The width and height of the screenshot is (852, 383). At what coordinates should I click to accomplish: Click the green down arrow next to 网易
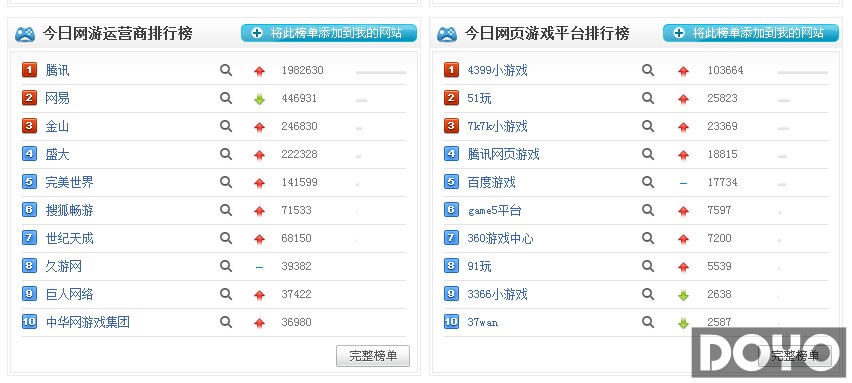pyautogui.click(x=259, y=99)
